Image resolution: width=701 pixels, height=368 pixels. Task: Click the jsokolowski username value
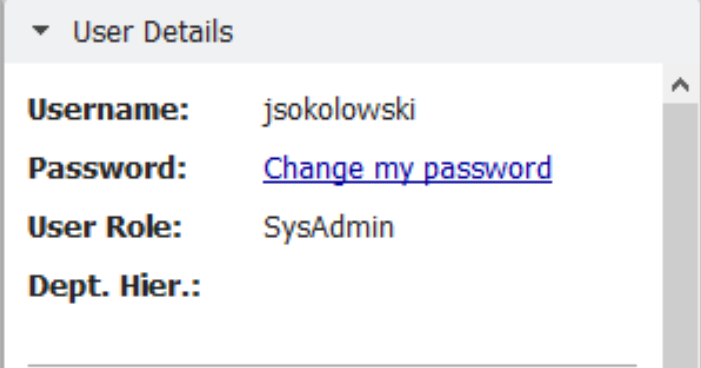point(340,110)
